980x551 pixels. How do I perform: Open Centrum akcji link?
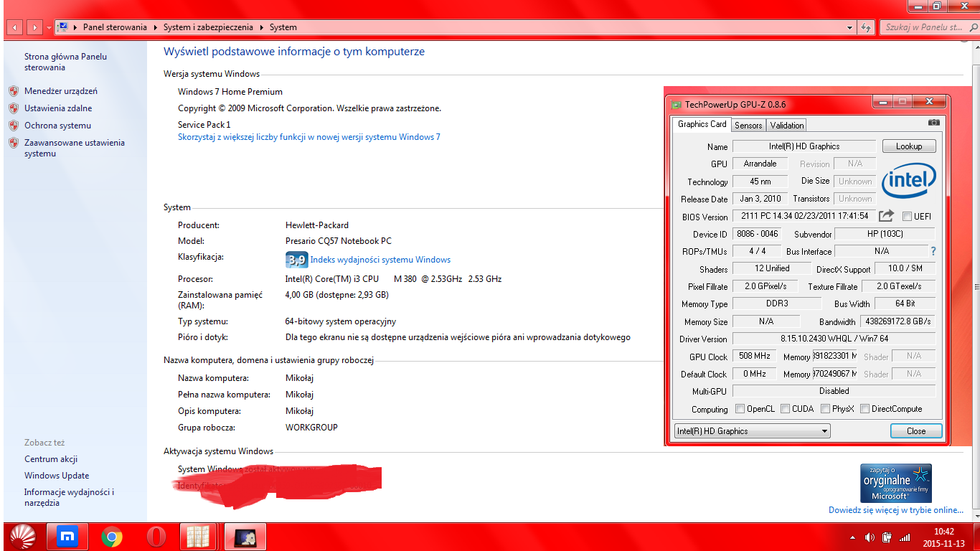pos(51,459)
